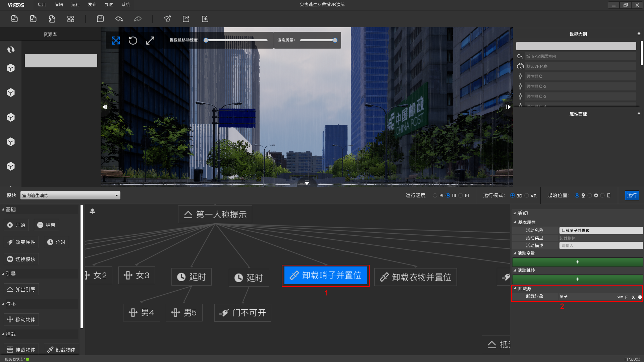Select the play-icon start position radio button

pos(590,195)
